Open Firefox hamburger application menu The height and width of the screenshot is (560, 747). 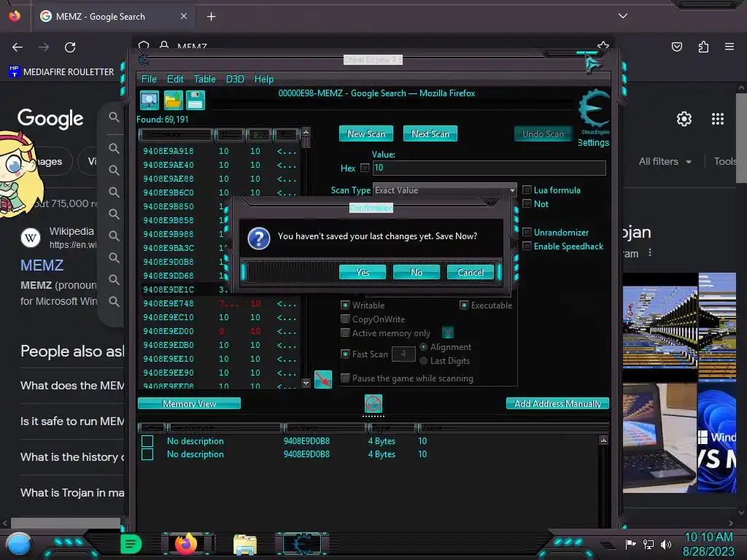point(729,47)
